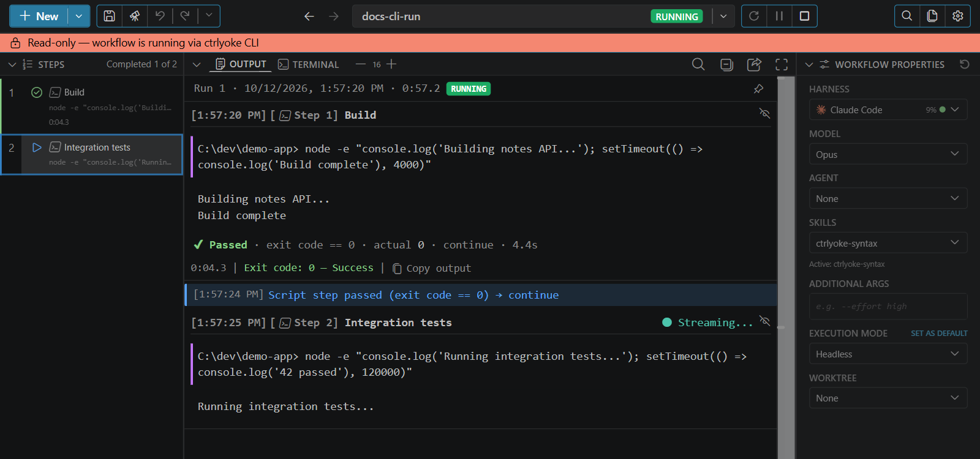Viewport: 980px width, 459px height.
Task: Pin the Run 1 header
Action: tap(758, 89)
